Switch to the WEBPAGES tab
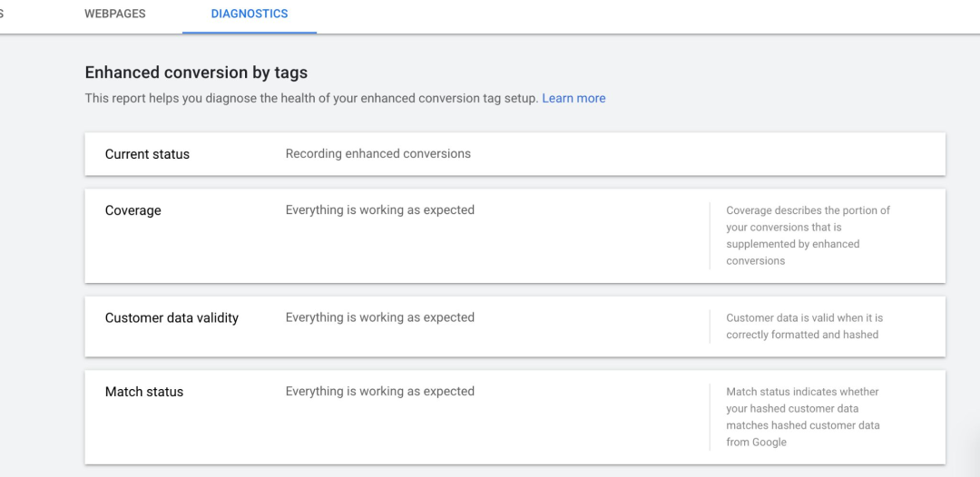 114,15
